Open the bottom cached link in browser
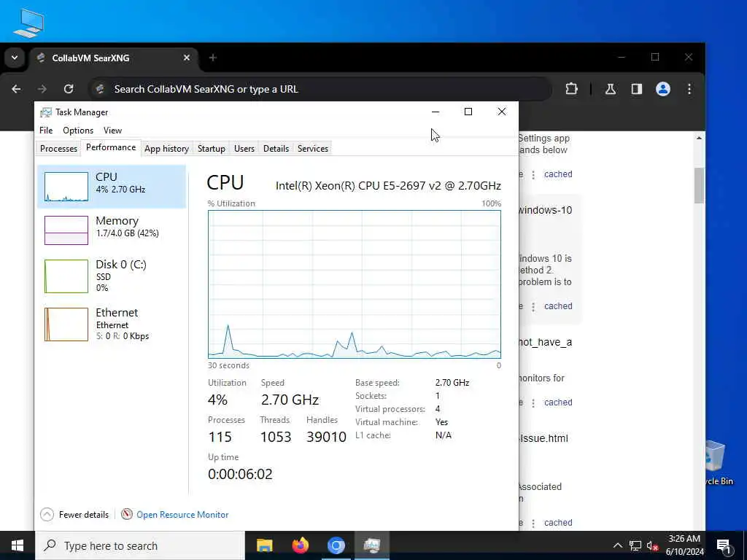The height and width of the screenshot is (560, 747). [x=558, y=523]
